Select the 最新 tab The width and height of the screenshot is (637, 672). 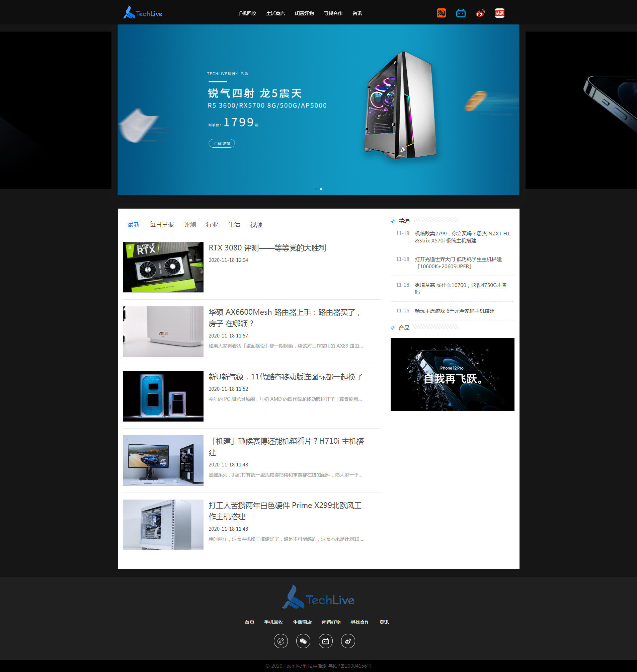134,224
